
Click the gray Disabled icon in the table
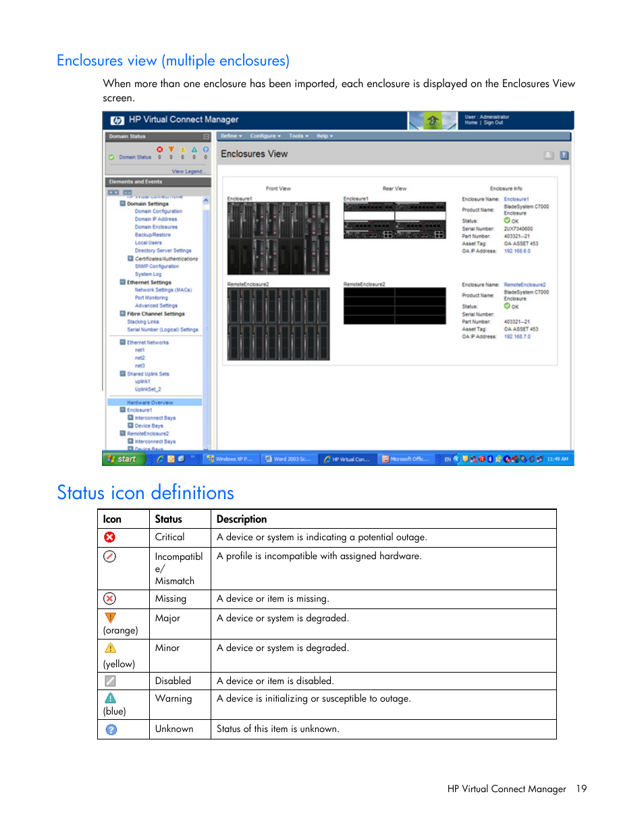point(110,681)
